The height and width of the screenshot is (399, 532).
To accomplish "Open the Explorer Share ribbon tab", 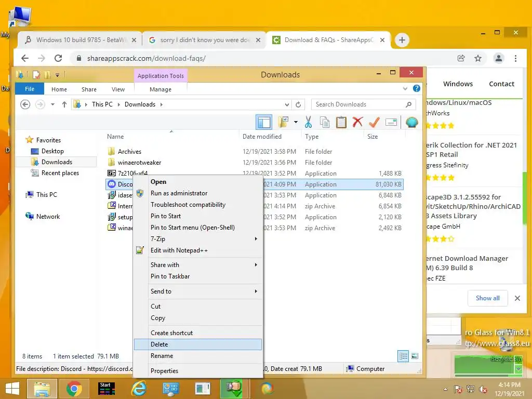I will 89,89.
